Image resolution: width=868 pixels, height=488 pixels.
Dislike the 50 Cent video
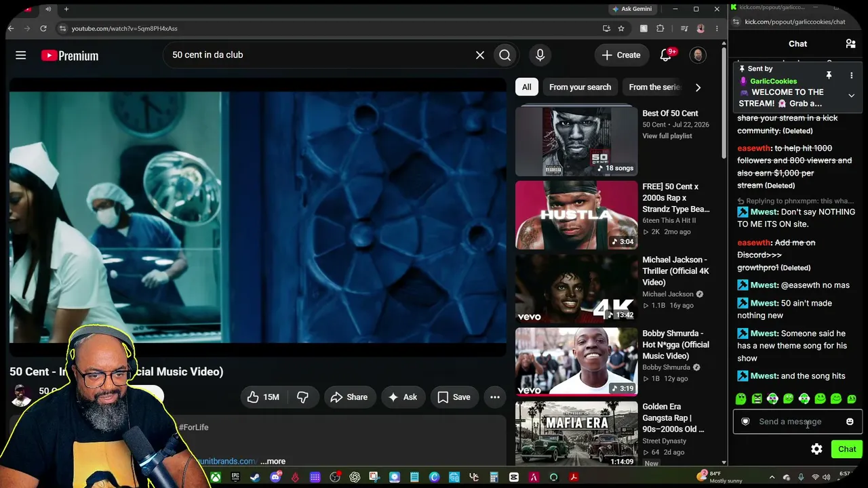coord(302,397)
